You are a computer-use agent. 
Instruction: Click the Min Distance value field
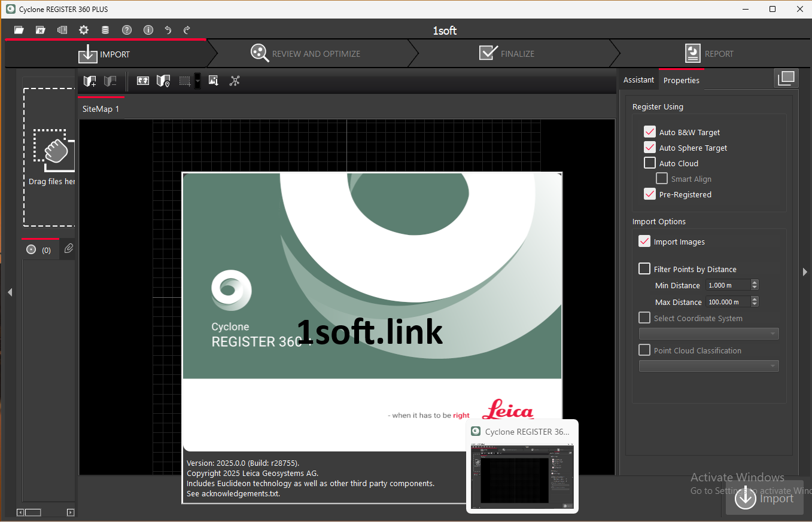728,285
